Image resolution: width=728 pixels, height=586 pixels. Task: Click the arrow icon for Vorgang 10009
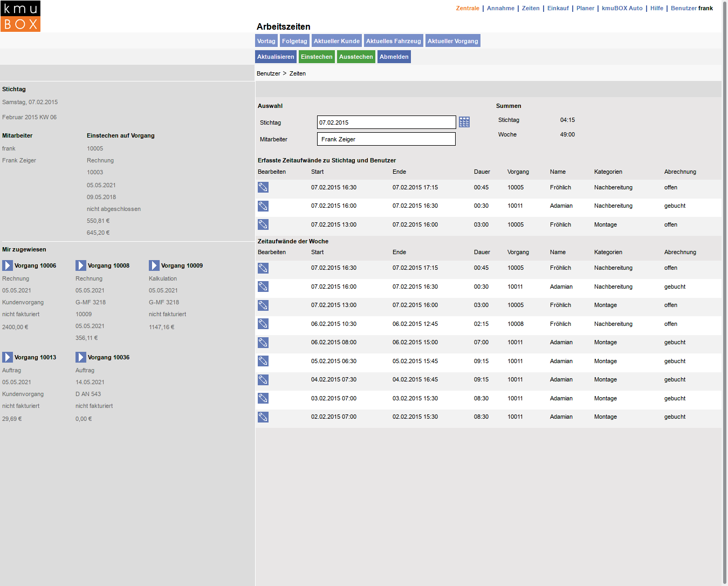(154, 265)
